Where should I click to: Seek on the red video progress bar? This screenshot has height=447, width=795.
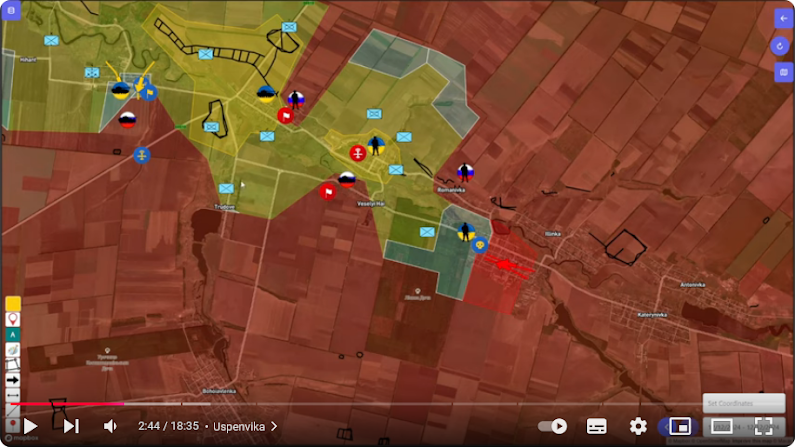67,404
